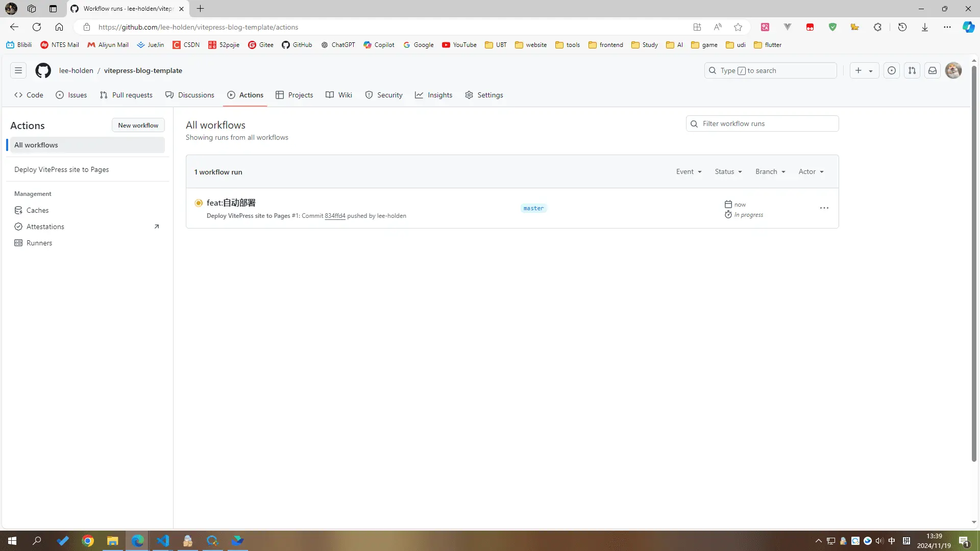Open commit 834ffd4 link

click(335, 216)
